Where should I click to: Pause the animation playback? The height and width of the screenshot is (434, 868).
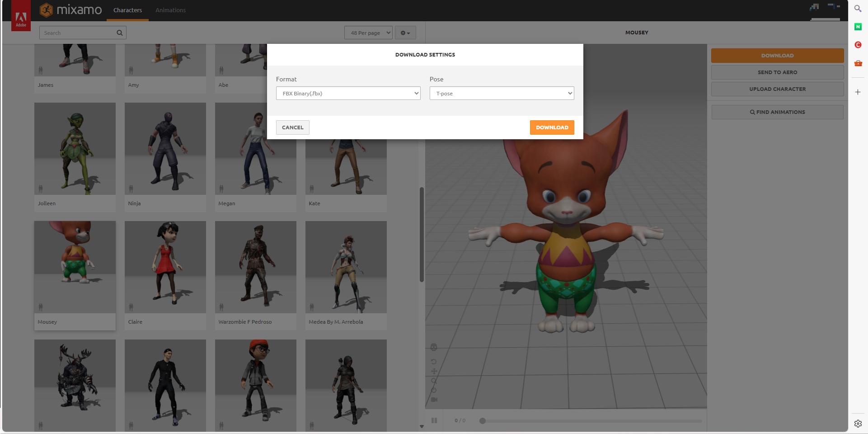pos(434,420)
